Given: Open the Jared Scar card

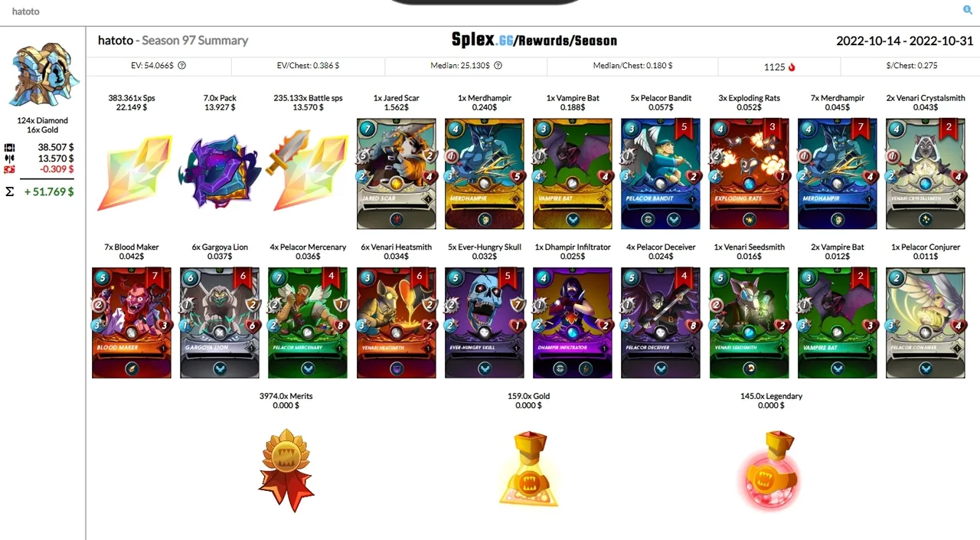Looking at the screenshot, I should pos(397,174).
